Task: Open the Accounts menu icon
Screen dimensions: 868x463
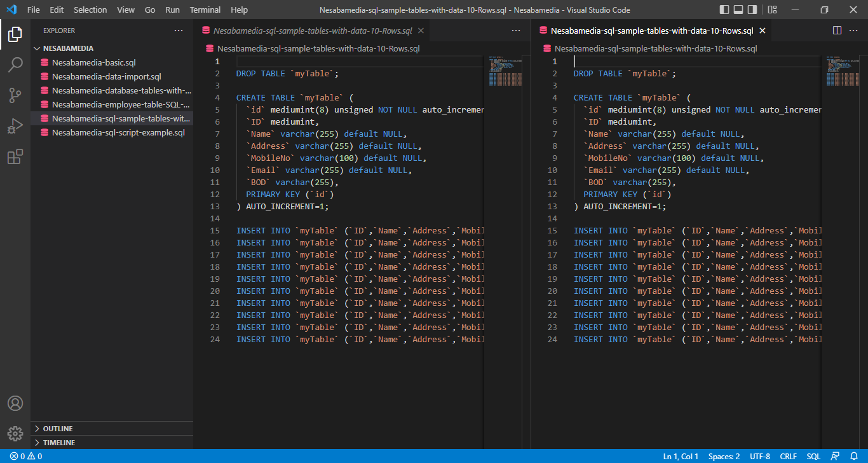Action: [15, 403]
